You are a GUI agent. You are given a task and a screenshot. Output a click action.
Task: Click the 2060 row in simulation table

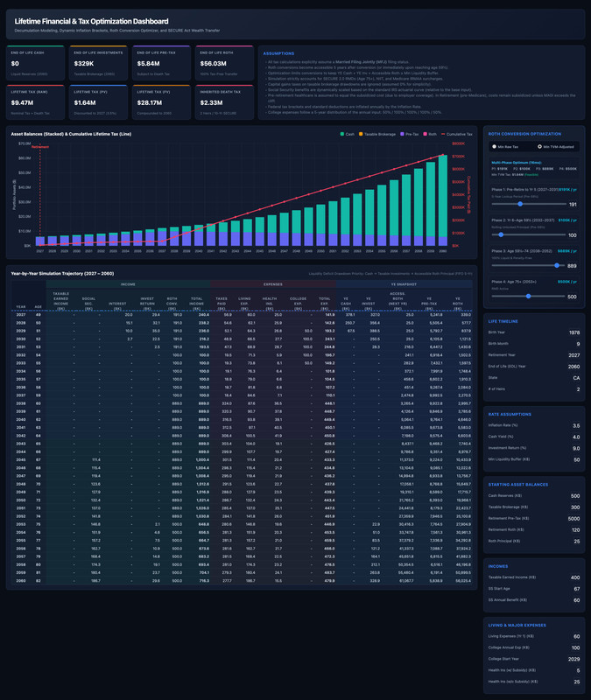[242, 581]
